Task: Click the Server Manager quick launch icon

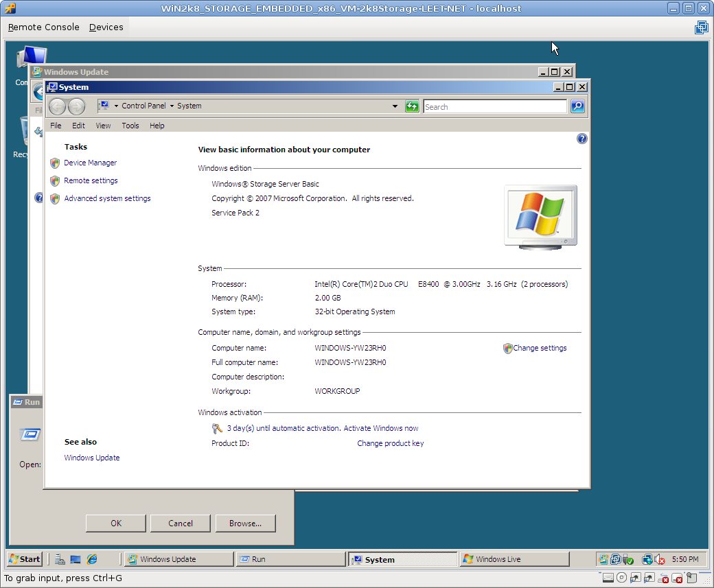Action: click(x=60, y=559)
